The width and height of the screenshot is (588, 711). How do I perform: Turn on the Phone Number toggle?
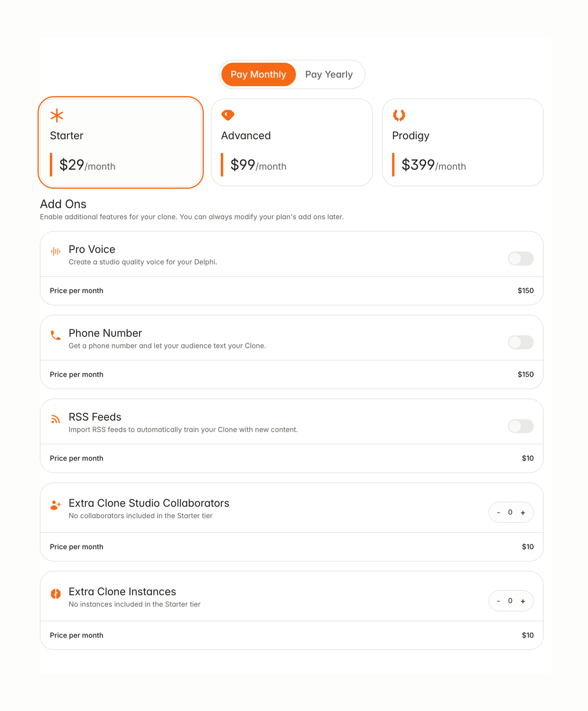pos(520,343)
